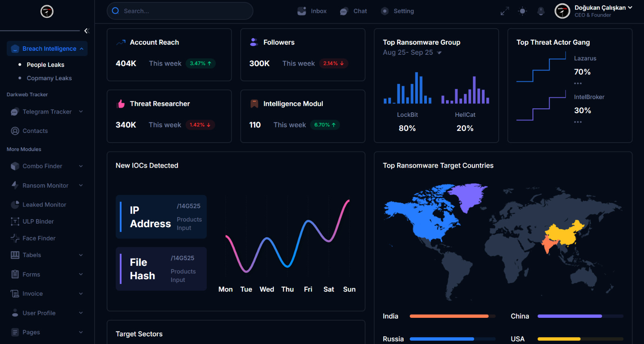
Task: Open the Inbox from top bar
Action: click(x=312, y=11)
